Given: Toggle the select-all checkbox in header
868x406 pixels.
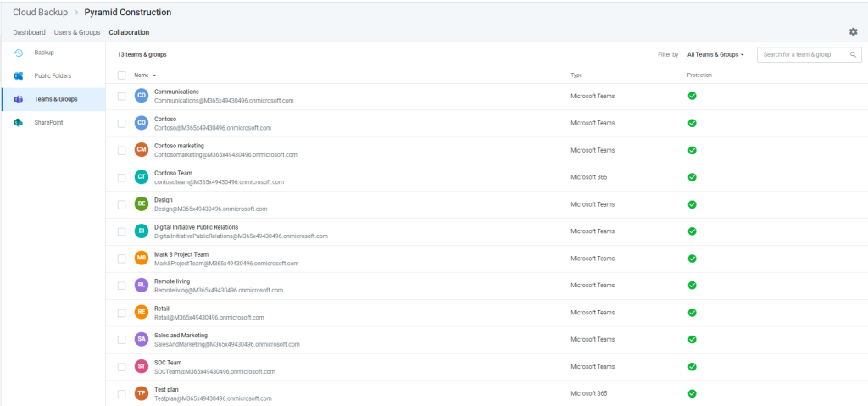Looking at the screenshot, I should pyautogui.click(x=122, y=75).
